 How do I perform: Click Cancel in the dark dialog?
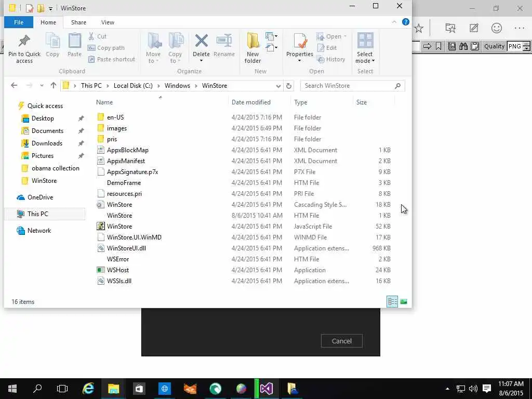342,341
